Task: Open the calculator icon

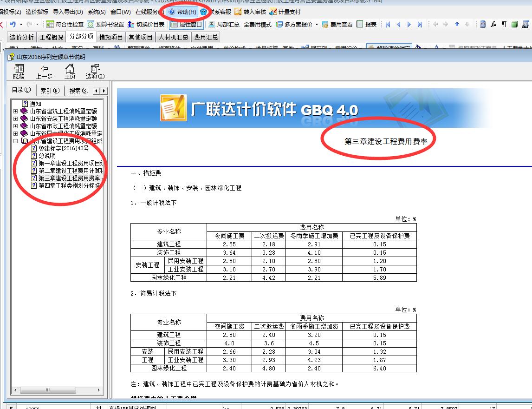Action: tap(482, 25)
